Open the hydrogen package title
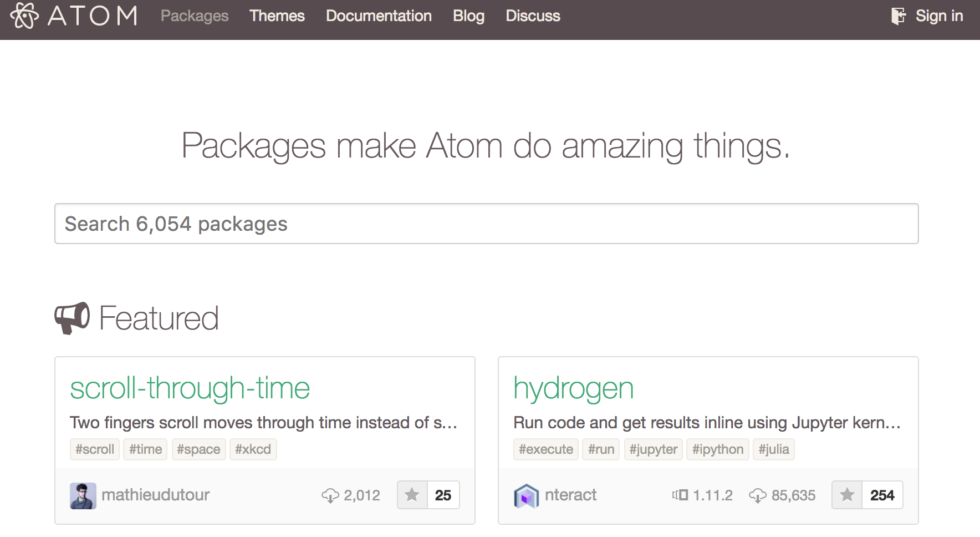This screenshot has width=980, height=537. tap(573, 388)
